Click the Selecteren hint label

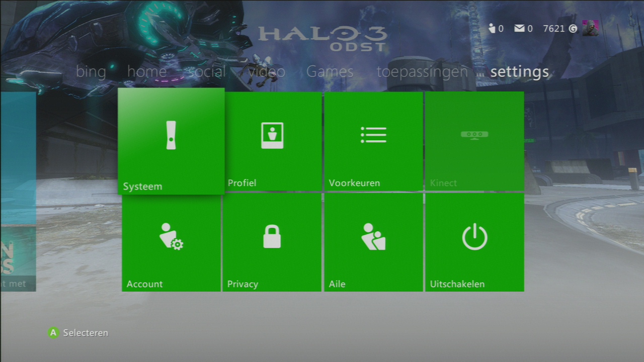tap(86, 333)
